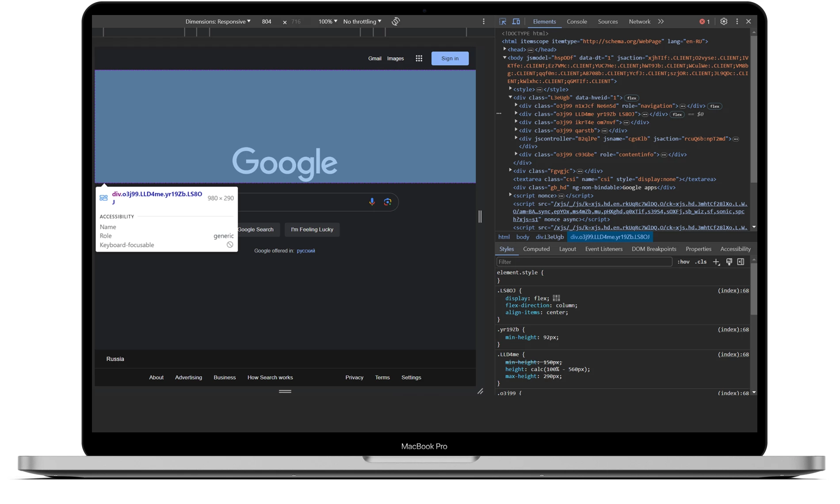
Task: Add a new style rule plus icon
Action: [x=717, y=262]
